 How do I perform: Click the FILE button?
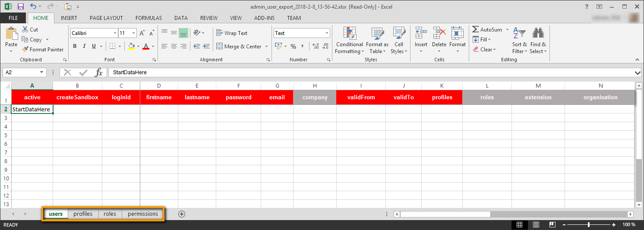(x=13, y=18)
